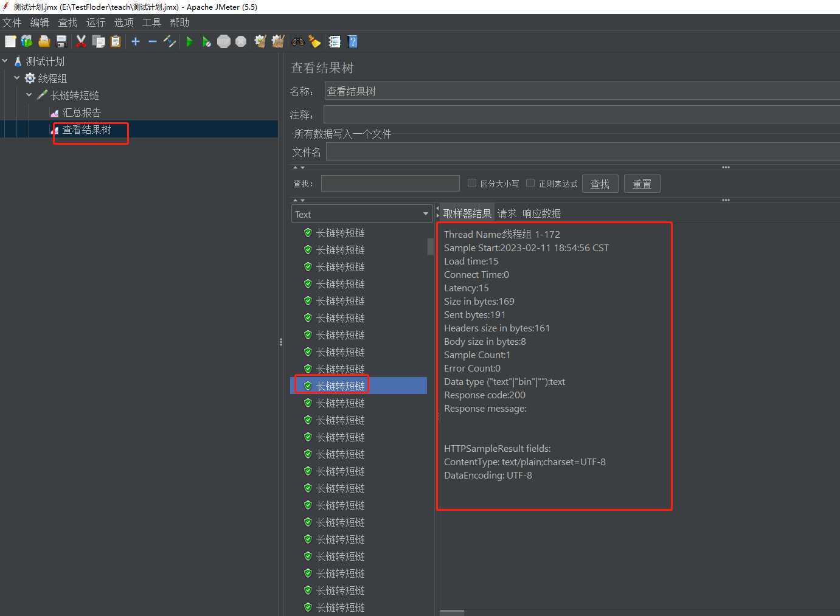The height and width of the screenshot is (616, 840).
Task: Click the New test plan icon
Action: (10, 41)
